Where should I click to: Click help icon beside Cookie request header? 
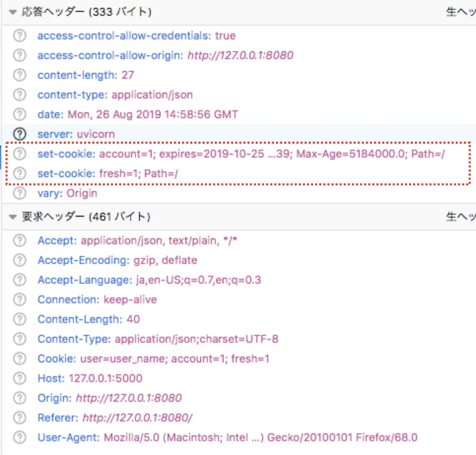click(x=20, y=359)
